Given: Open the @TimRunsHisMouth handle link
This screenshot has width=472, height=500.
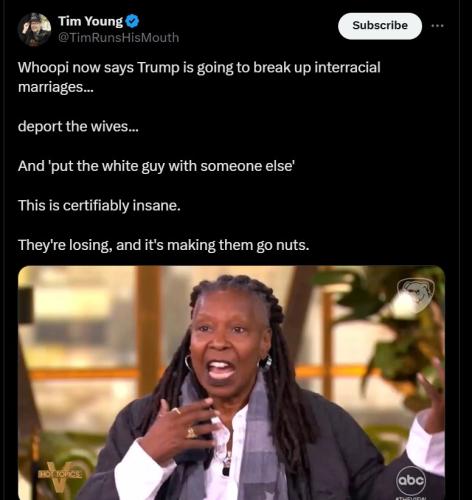Looking at the screenshot, I should 119,37.
